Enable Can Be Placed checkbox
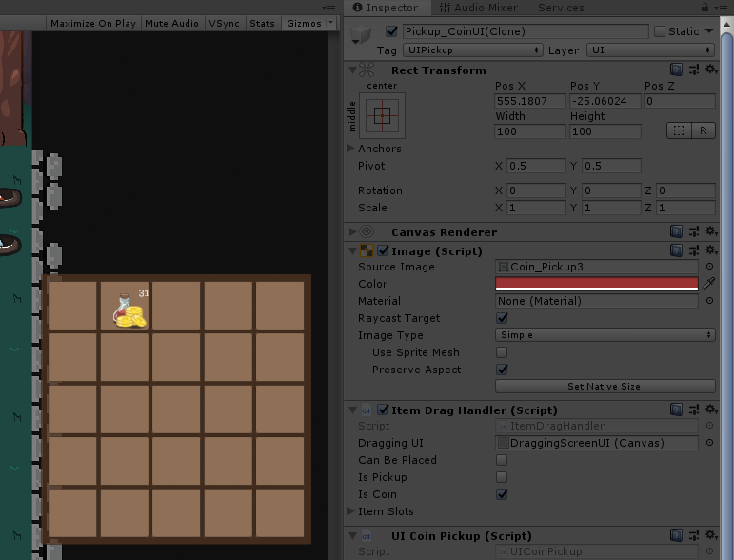Viewport: 734px width, 560px height. click(502, 460)
